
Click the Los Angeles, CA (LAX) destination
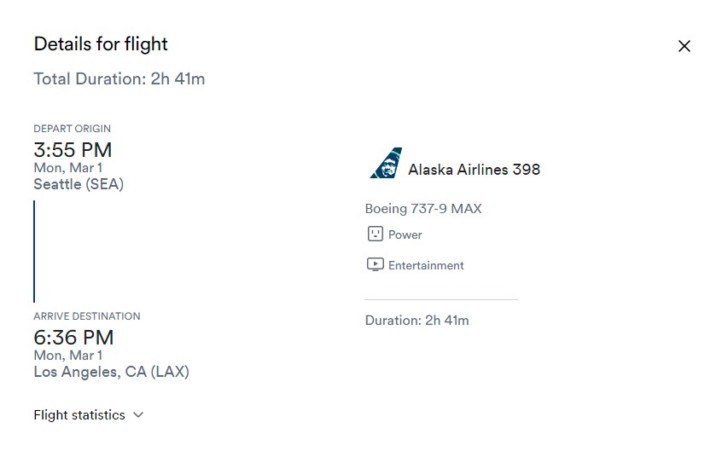tap(111, 372)
